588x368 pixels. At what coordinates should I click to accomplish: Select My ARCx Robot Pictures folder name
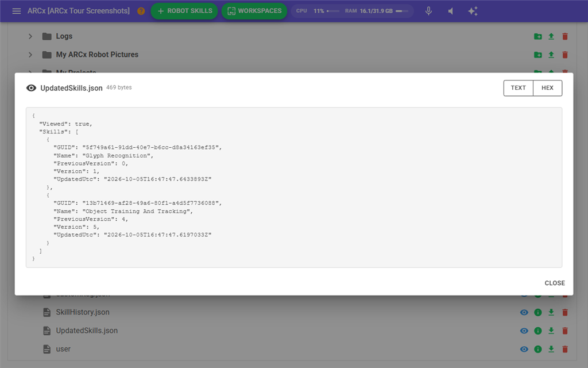click(97, 55)
